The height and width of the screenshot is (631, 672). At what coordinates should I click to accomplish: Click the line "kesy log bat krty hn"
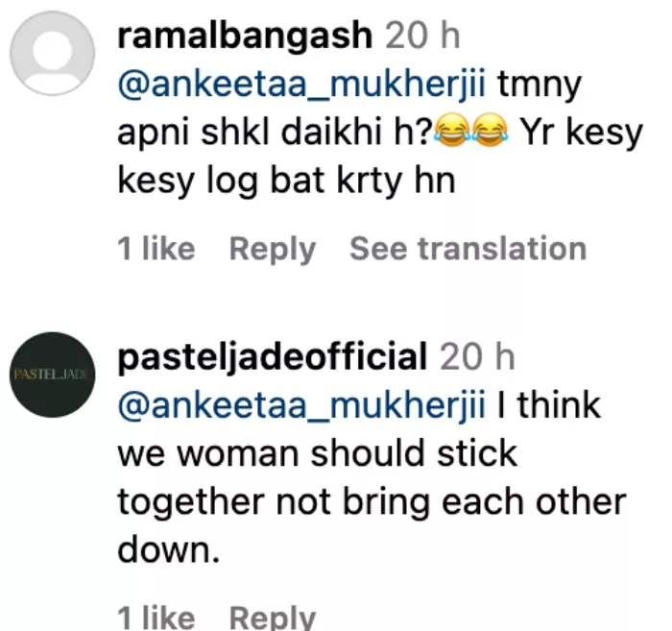click(285, 181)
